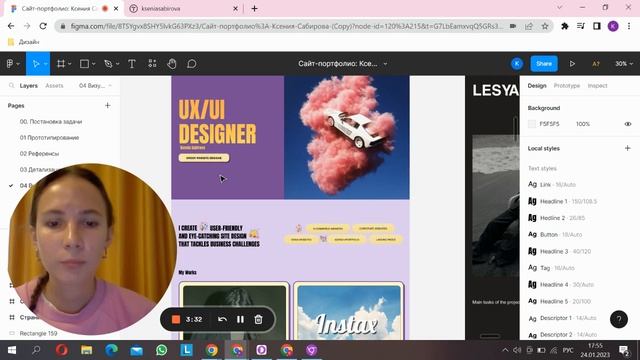Open browser extensions puzzle icon
This screenshot has width=640, height=360.
click(565, 26)
